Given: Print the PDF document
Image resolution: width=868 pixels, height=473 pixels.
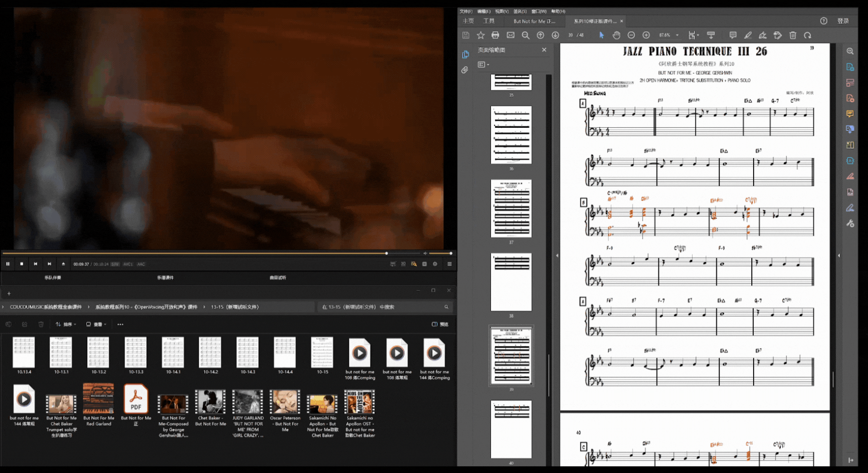Looking at the screenshot, I should click(495, 35).
